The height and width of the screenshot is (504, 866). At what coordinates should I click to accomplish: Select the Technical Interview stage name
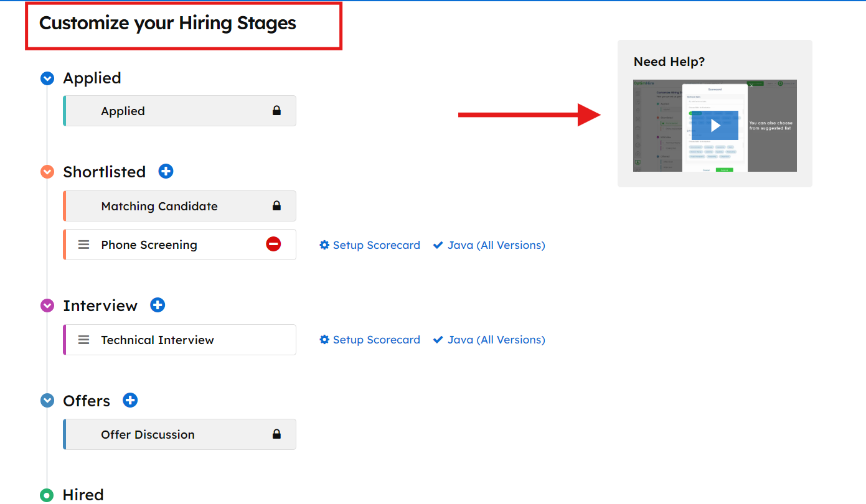(x=158, y=340)
